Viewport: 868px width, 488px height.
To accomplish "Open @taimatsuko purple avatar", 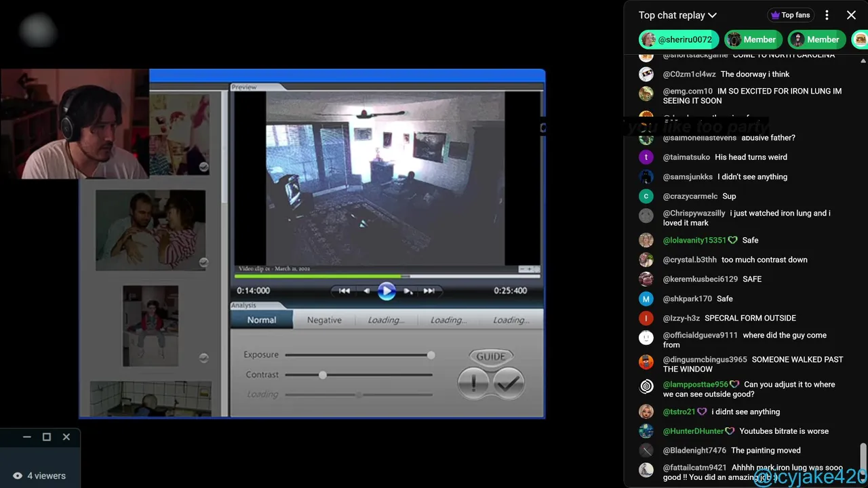I will tap(646, 157).
